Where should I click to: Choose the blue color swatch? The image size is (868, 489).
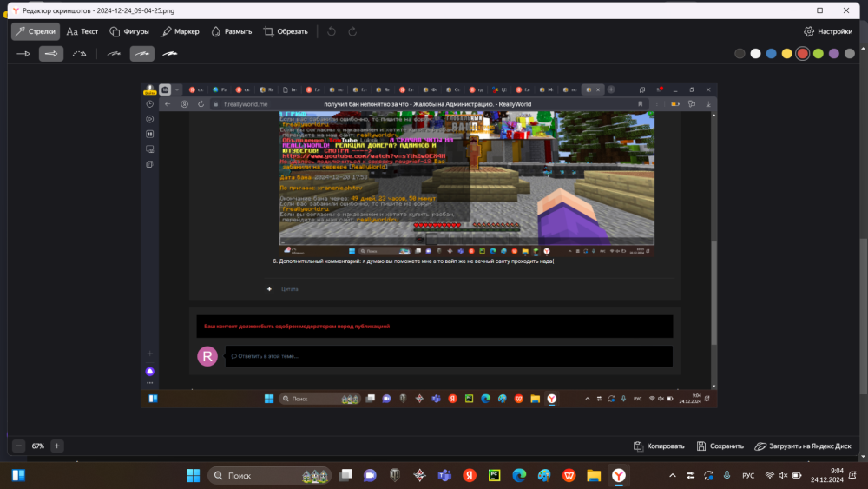771,54
